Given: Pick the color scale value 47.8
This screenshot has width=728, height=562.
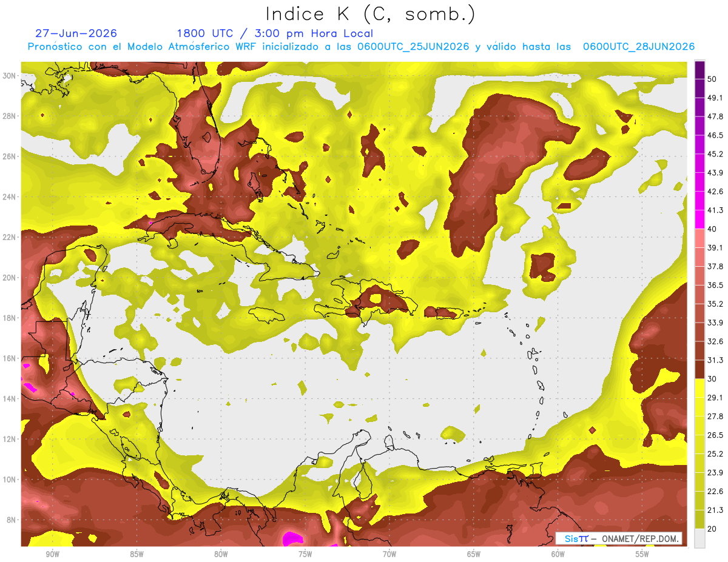Looking at the screenshot, I should 715,116.
